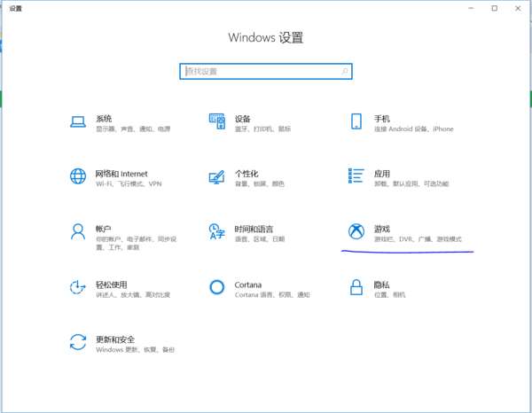The image size is (532, 413).
Task: Open the 时间和语言 clock-letter icon
Action: point(217,231)
